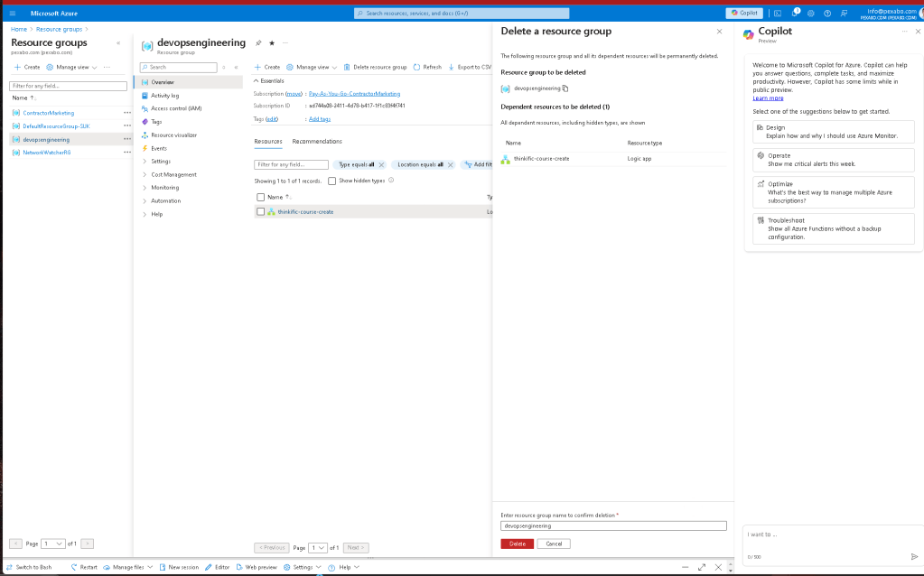
Task: Open more options in Copilot panel header
Action: (904, 32)
